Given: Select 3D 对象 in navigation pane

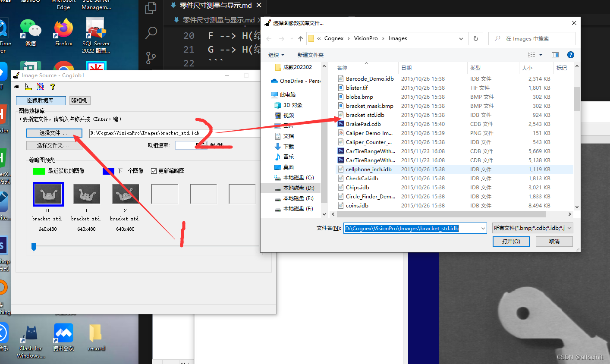Looking at the screenshot, I should point(289,105).
